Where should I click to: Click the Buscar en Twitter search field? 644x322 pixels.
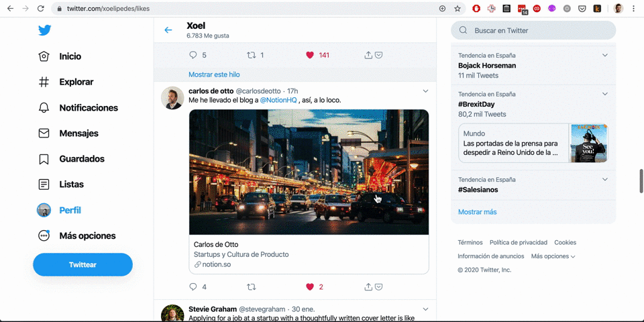(533, 30)
